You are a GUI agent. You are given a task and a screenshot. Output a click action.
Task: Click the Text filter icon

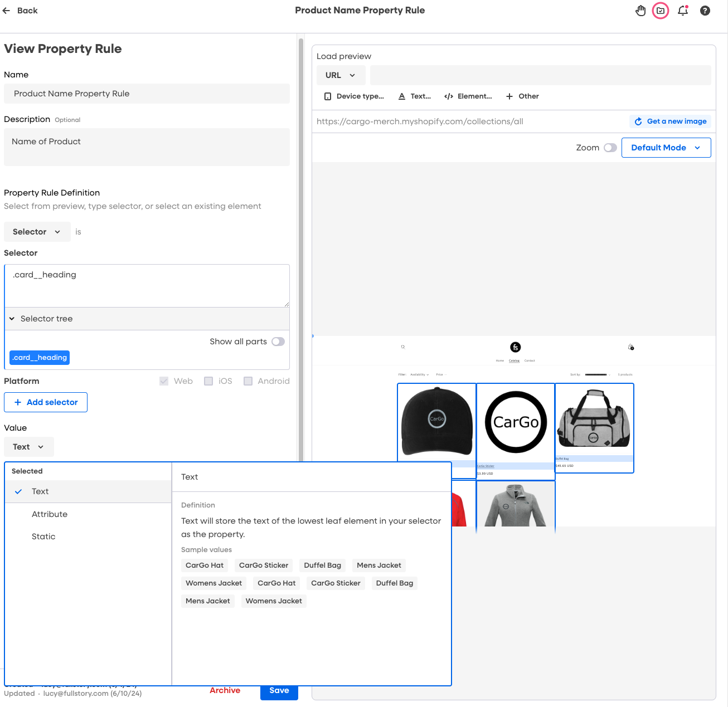(x=402, y=96)
